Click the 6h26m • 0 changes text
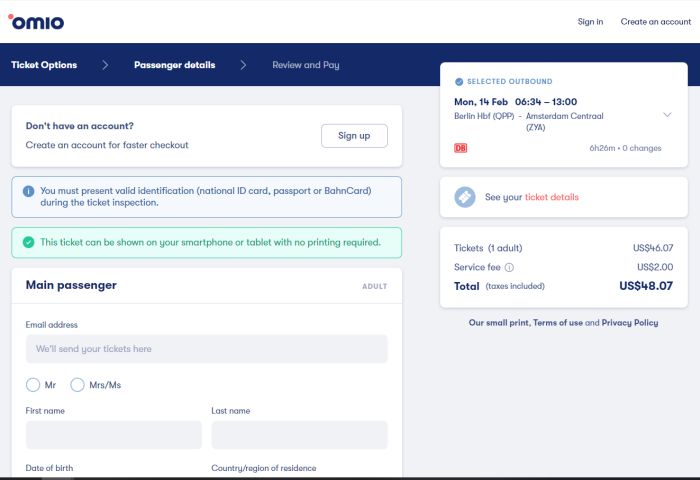Viewport: 700px width, 480px height. click(625, 148)
